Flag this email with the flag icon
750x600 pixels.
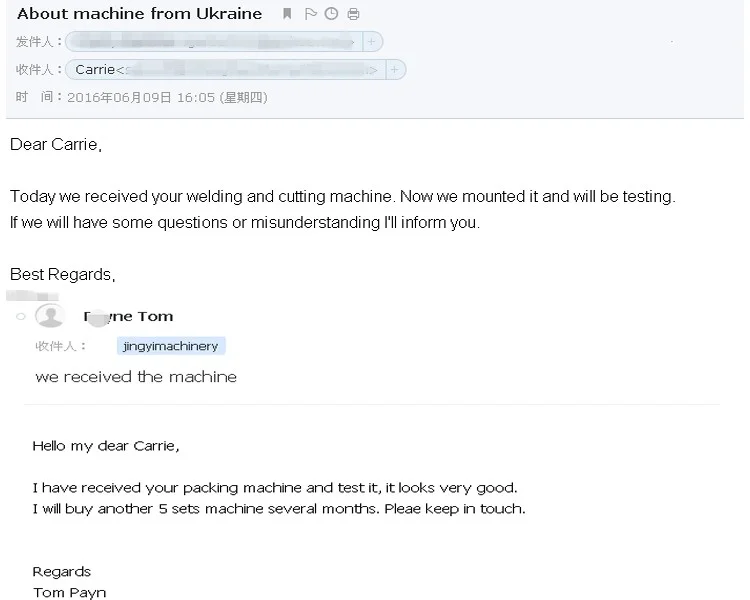pyautogui.click(x=311, y=14)
